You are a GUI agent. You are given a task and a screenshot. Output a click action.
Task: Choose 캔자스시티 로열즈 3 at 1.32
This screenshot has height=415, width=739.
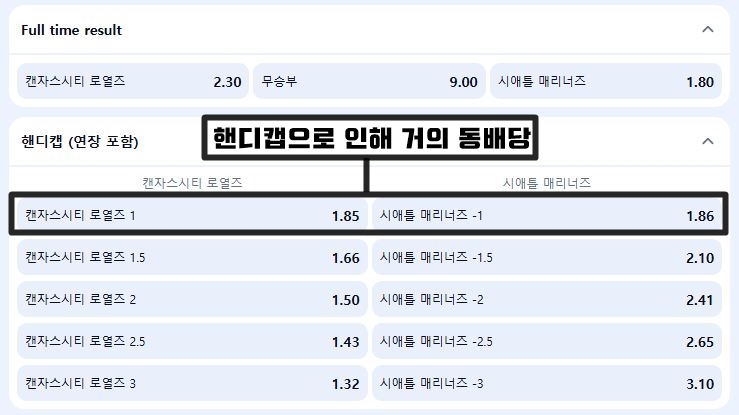191,383
